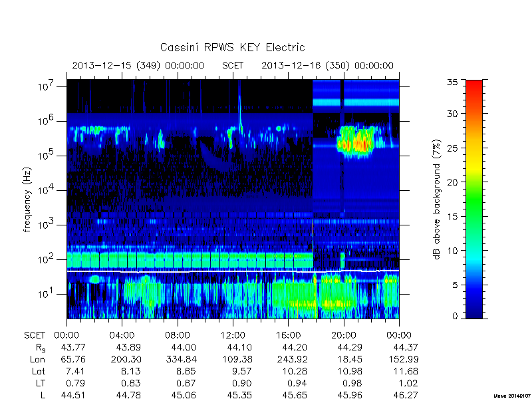Click the L value '45.65'
This screenshot has height=399, width=532.
point(294,395)
